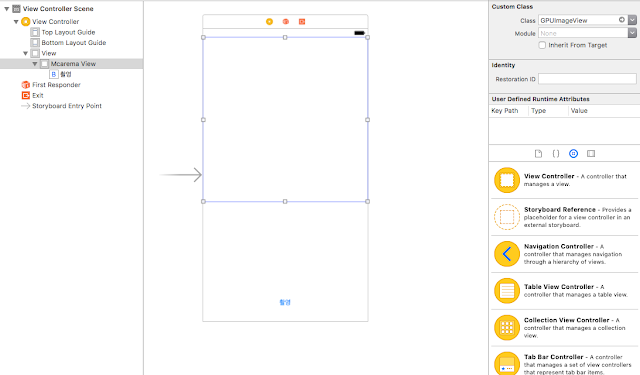640x375 pixels.
Task: Select the Collection View Controller item
Action: tap(565, 327)
